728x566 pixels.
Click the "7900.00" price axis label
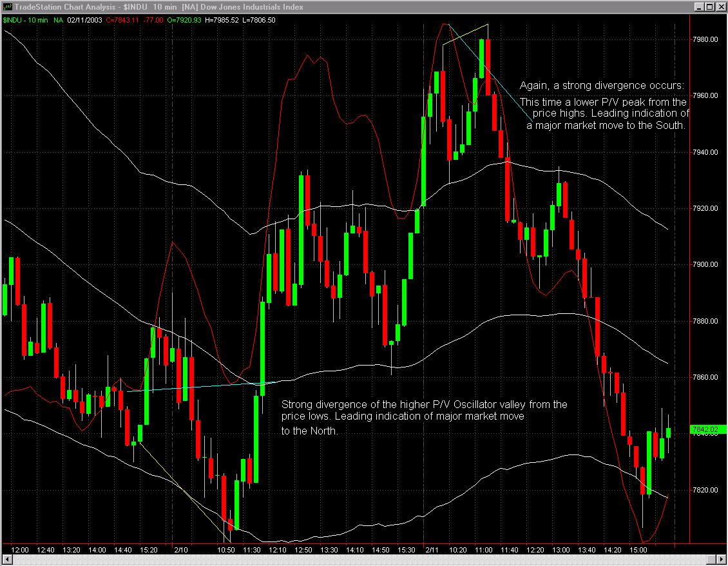click(x=705, y=265)
